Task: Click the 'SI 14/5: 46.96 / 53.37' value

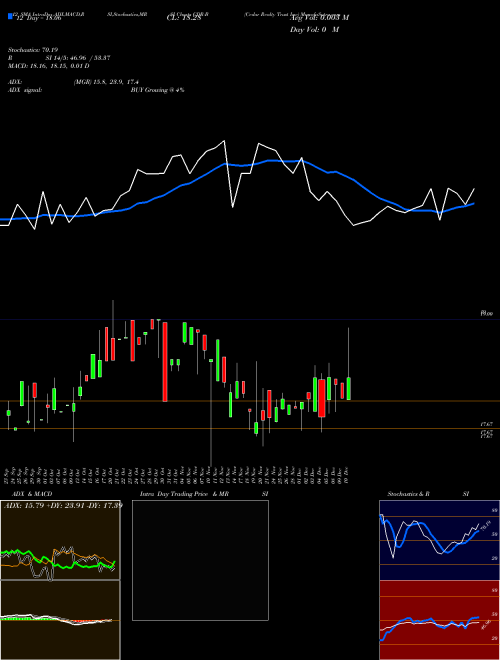Action: [78, 58]
